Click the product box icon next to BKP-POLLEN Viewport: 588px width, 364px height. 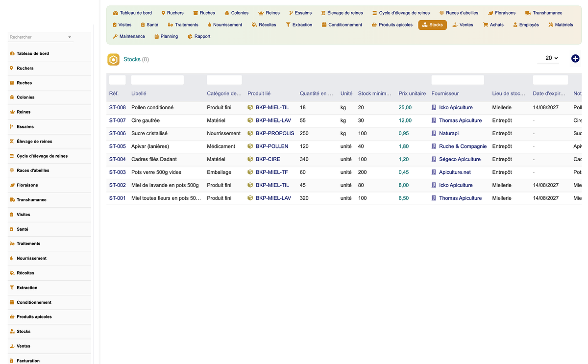point(250,146)
